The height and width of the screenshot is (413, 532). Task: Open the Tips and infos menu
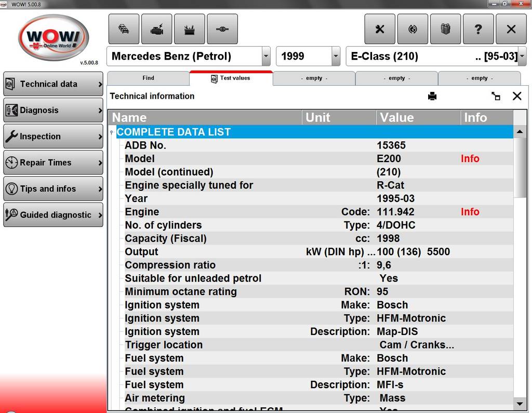[x=54, y=189]
